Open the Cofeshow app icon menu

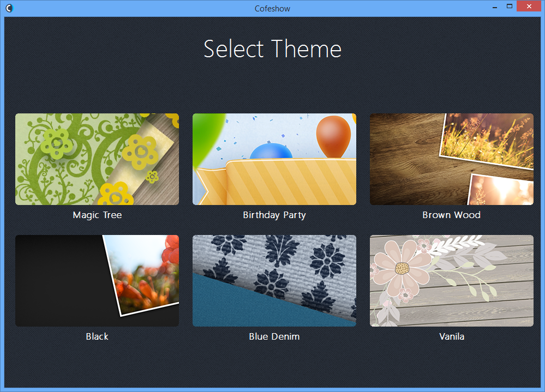click(x=9, y=8)
